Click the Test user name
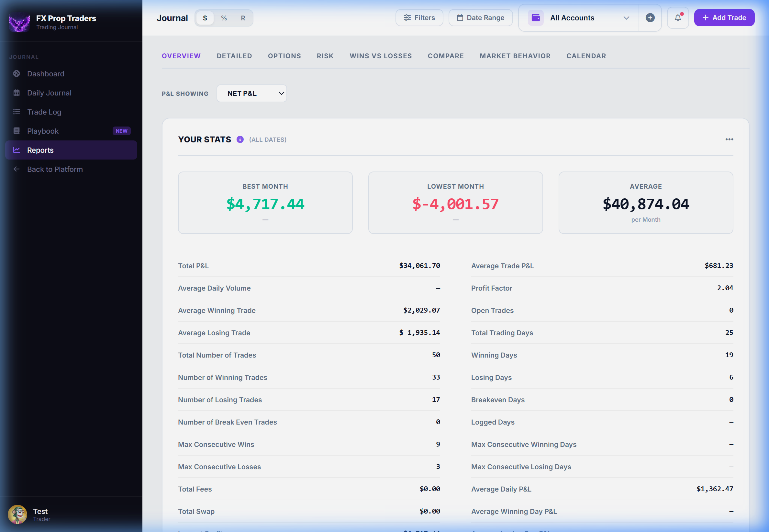769x532 pixels. coord(40,511)
